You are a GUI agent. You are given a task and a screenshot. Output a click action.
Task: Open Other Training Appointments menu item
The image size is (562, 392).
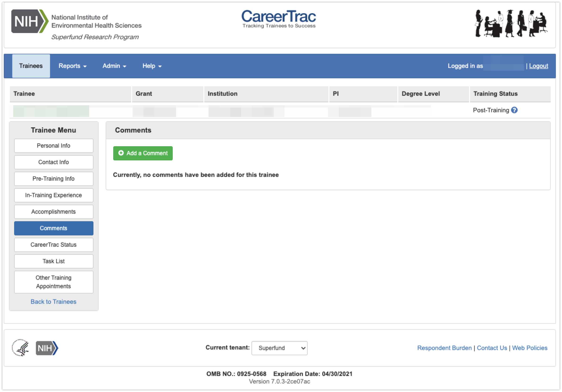pyautogui.click(x=54, y=282)
